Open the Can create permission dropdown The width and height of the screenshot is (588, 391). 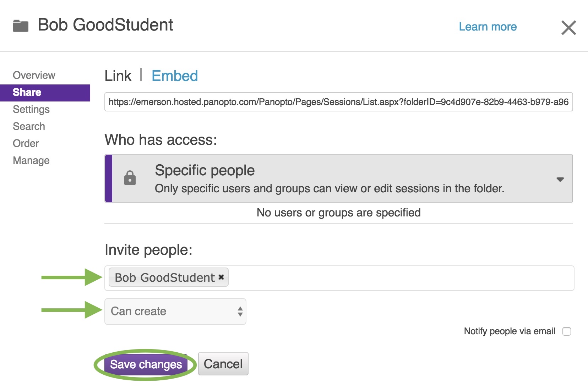(x=175, y=311)
